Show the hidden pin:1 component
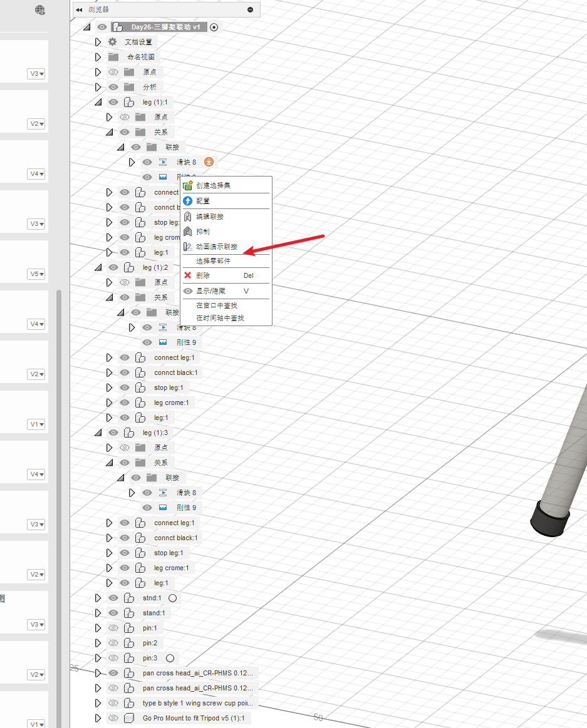This screenshot has width=587, height=728. pos(113,628)
